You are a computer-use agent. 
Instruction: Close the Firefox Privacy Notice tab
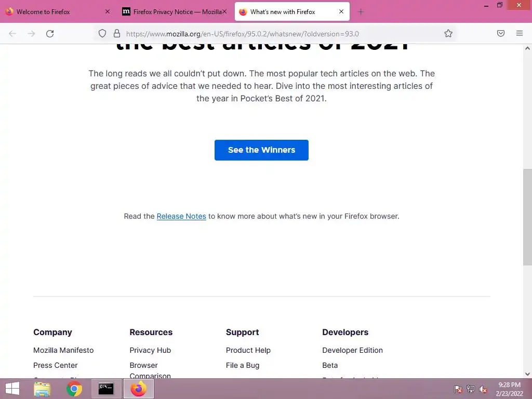coord(224,11)
